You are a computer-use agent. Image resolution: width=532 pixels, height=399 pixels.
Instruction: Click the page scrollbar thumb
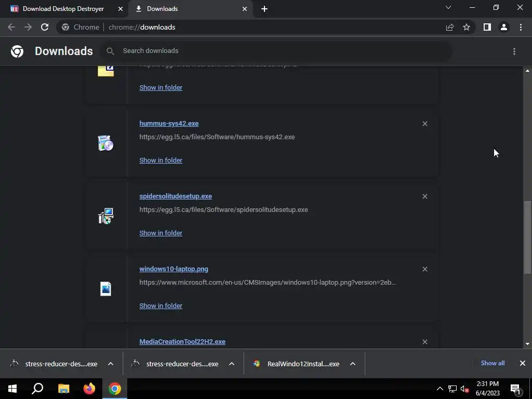pyautogui.click(x=528, y=237)
